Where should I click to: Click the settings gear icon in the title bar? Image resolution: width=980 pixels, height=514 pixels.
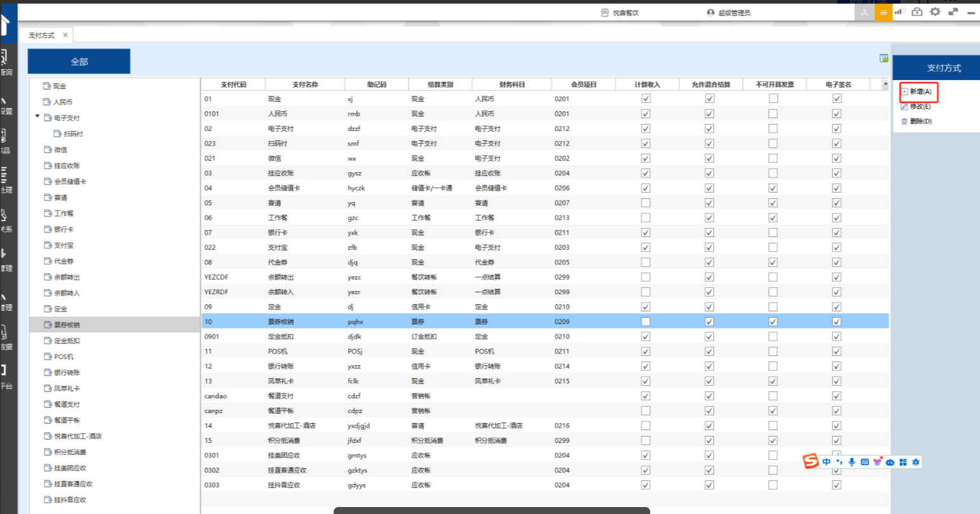(935, 11)
